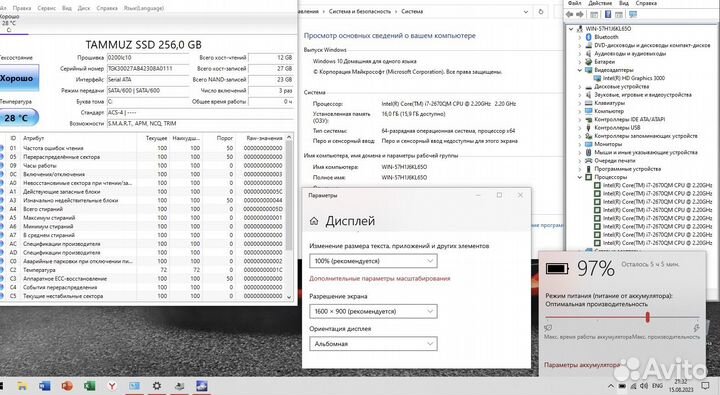This screenshot has width=720, height=395.
Task: Open the notification center icon
Action: pyautogui.click(x=705, y=386)
